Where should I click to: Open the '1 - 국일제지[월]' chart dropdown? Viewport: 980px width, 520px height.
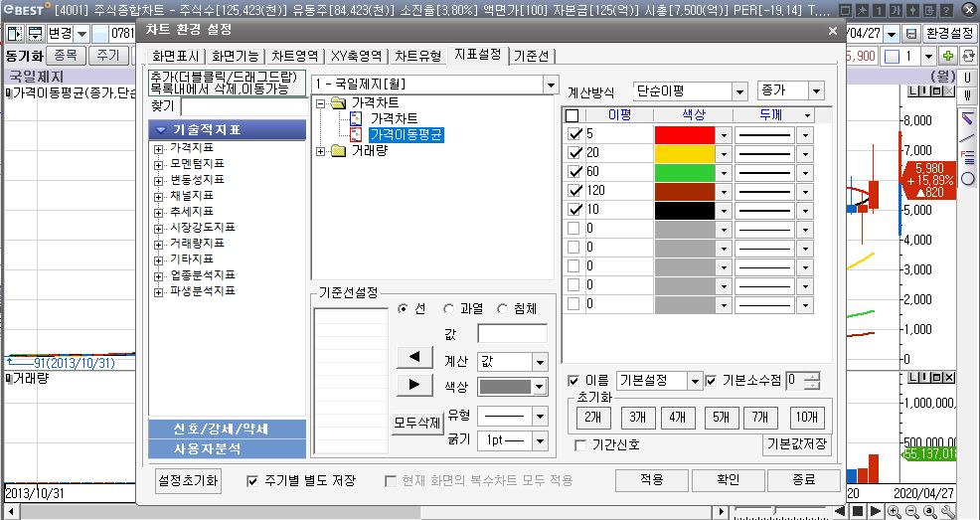[x=551, y=85]
